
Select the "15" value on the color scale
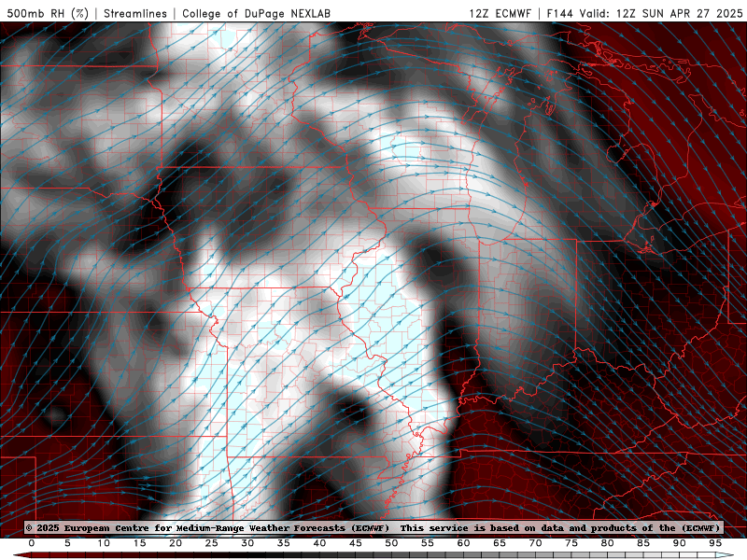pos(139,543)
